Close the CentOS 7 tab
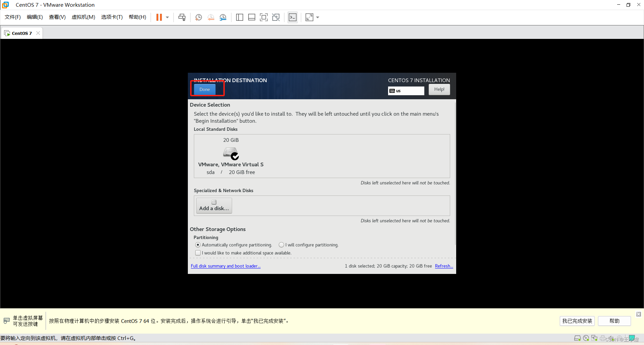 click(38, 33)
